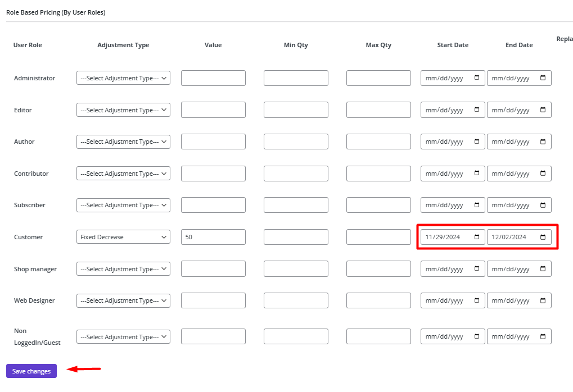Open calendar picker for Administrator end date

click(x=543, y=78)
